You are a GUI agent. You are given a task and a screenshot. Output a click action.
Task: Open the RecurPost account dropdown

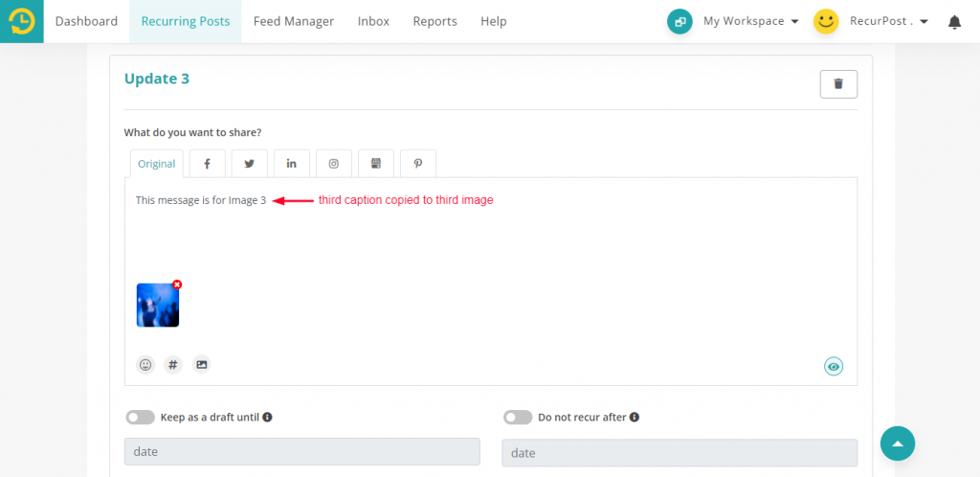tap(888, 21)
